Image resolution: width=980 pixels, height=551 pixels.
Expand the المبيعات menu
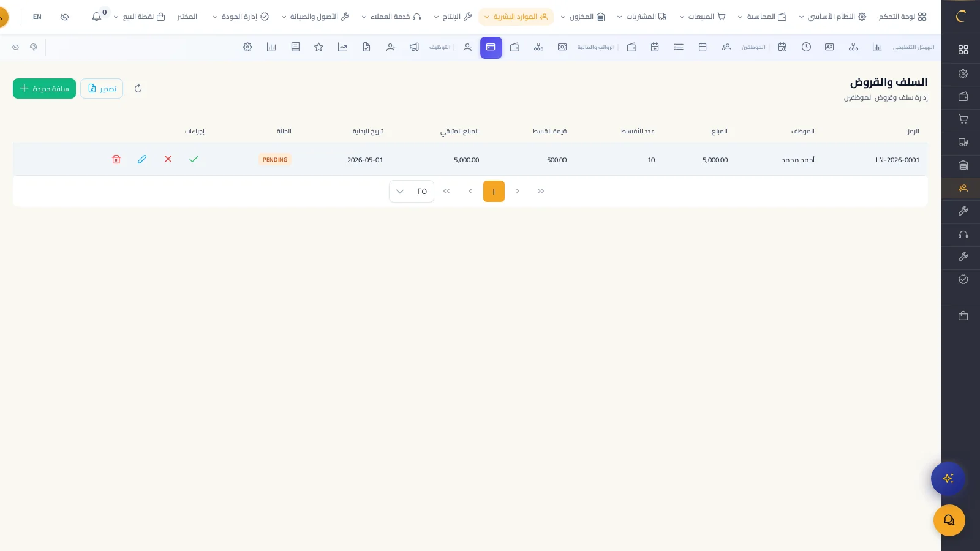[x=703, y=17]
